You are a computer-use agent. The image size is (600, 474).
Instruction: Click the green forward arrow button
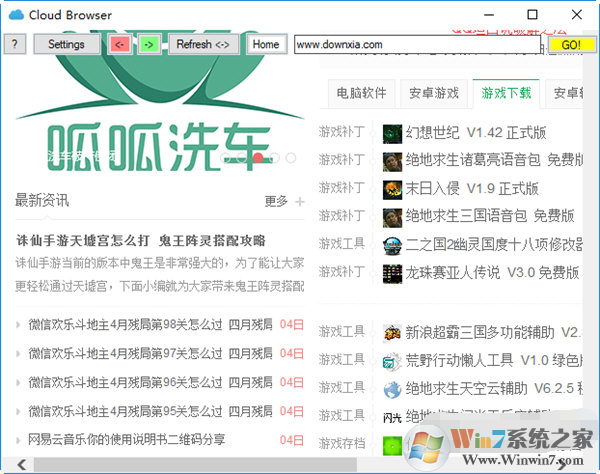(149, 44)
